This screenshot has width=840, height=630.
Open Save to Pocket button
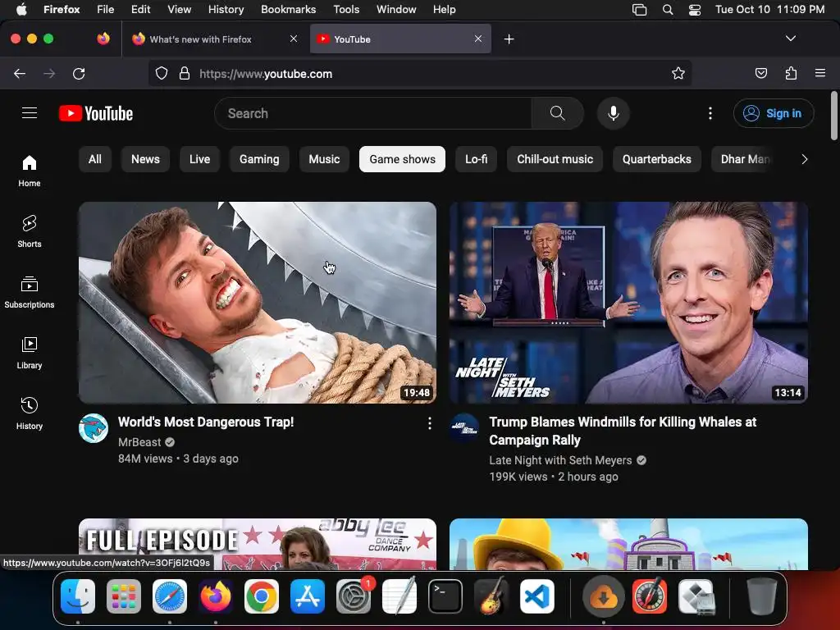(x=761, y=73)
